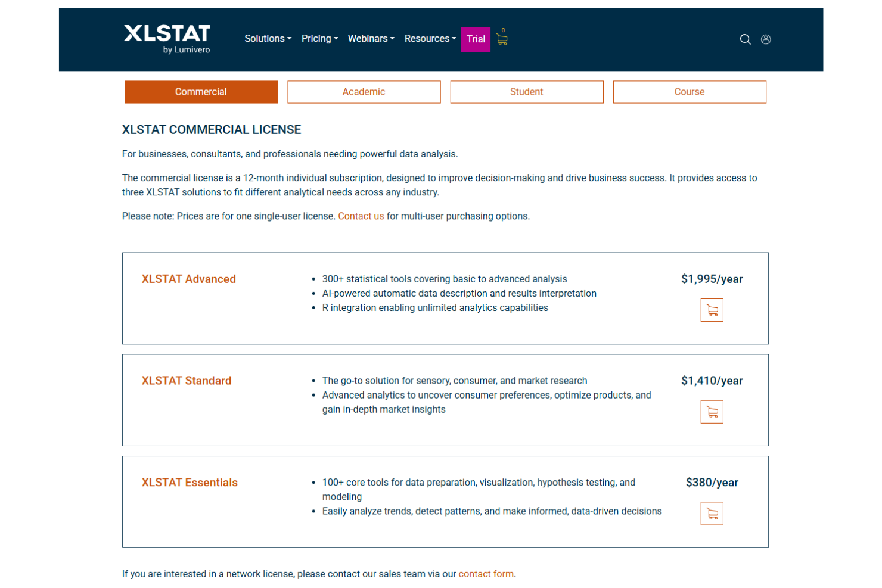Open the XLSTAT Advanced product title
This screenshot has height=588, width=882.
188,279
